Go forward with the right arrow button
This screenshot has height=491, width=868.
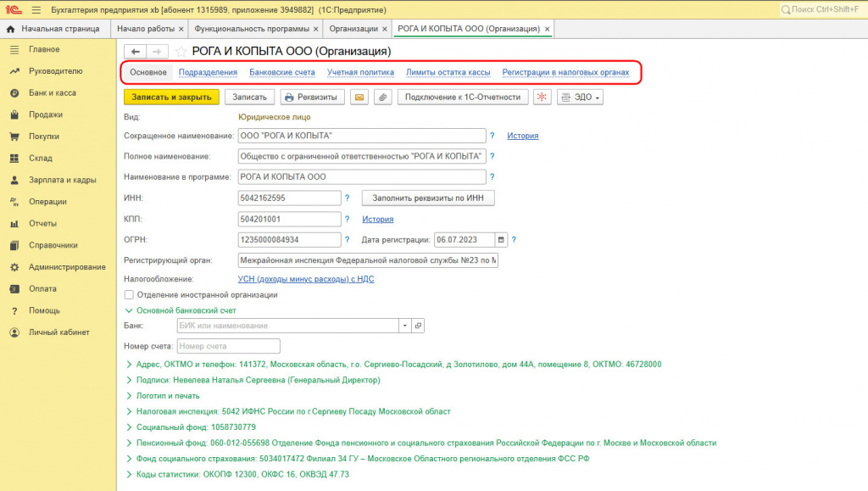(x=157, y=52)
